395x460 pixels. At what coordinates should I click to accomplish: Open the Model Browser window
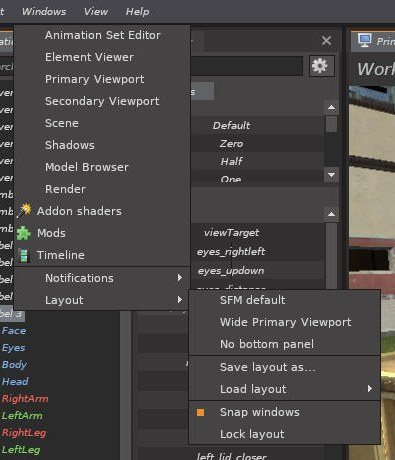tap(102, 167)
